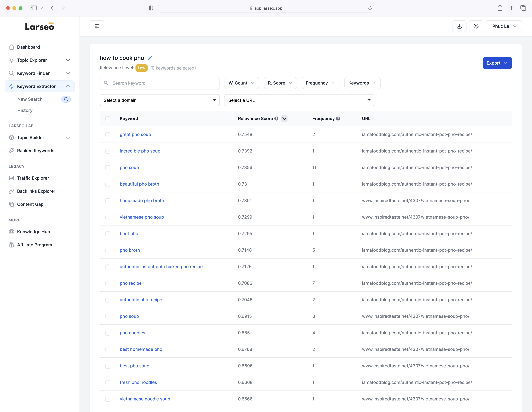Focus the Search keyword input
532x412 pixels.
click(x=160, y=83)
